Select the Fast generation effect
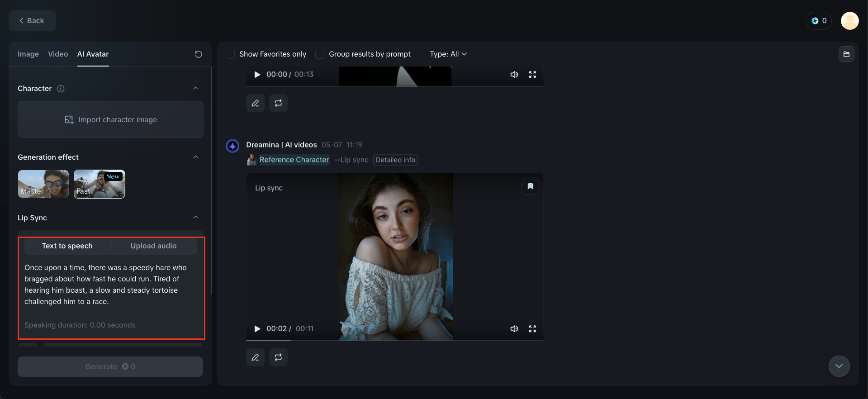 (x=100, y=184)
